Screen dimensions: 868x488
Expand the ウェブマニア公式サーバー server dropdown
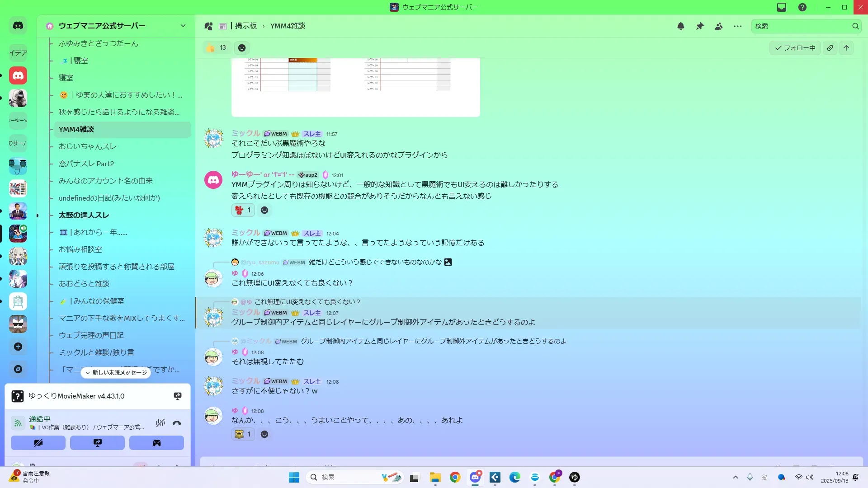tap(183, 26)
